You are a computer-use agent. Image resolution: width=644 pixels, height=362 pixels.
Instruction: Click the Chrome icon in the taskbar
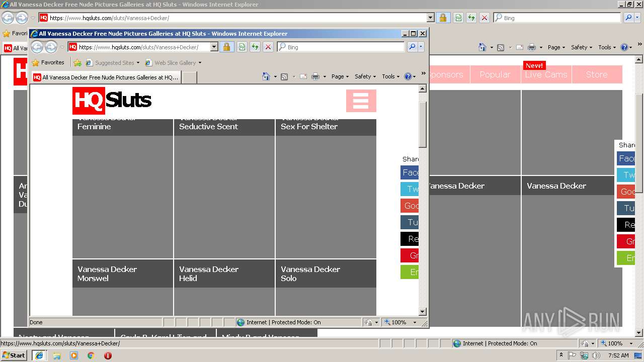91,355
